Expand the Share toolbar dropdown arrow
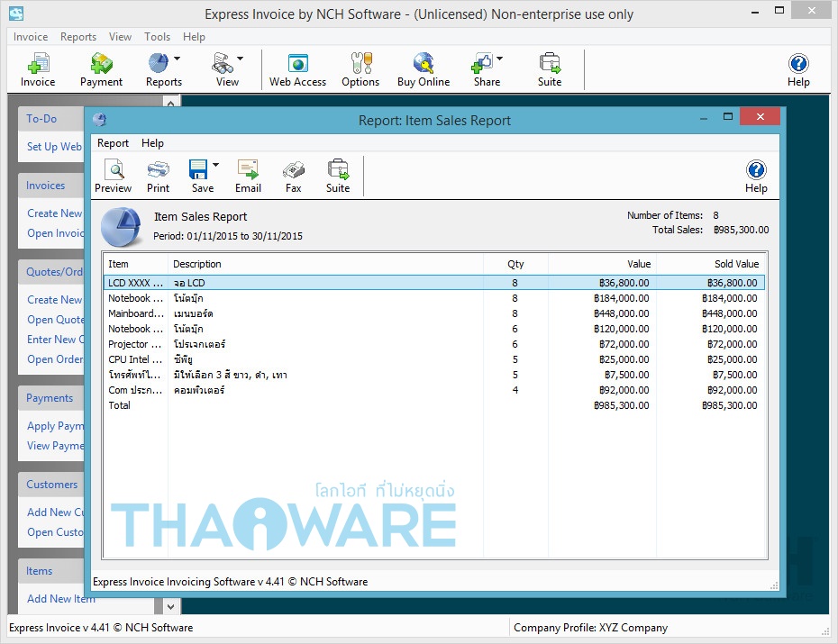 point(499,59)
